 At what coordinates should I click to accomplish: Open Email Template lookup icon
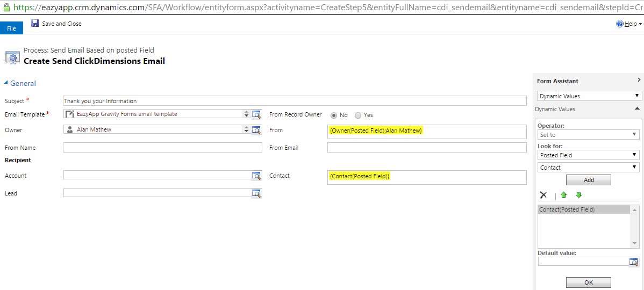coord(256,114)
